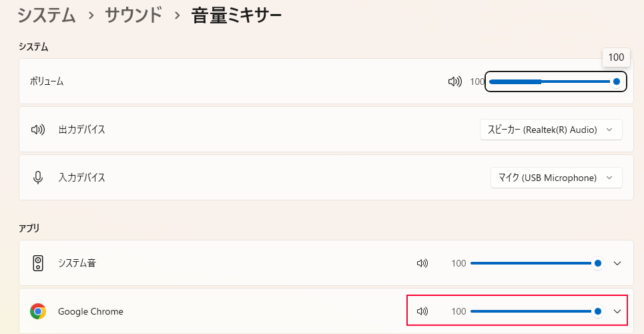Expand the Google Chrome row chevron
Image resolution: width=644 pixels, height=334 pixels.
click(x=617, y=311)
